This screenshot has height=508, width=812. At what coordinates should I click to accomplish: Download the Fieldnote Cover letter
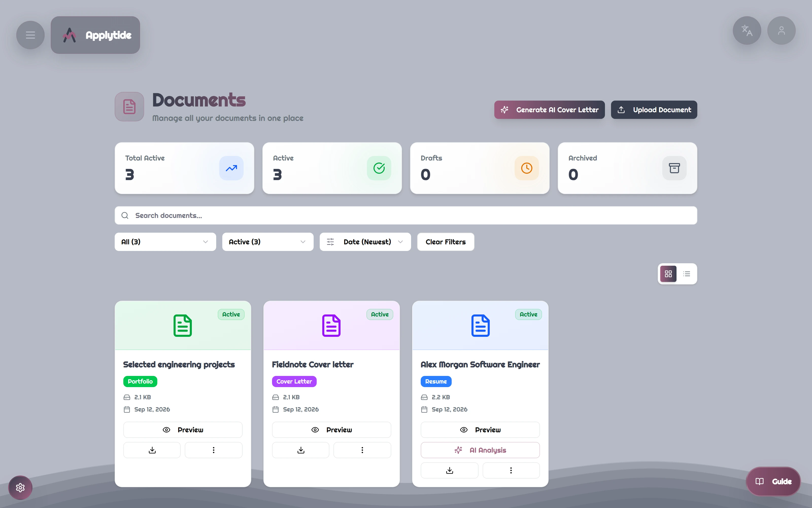click(x=301, y=450)
